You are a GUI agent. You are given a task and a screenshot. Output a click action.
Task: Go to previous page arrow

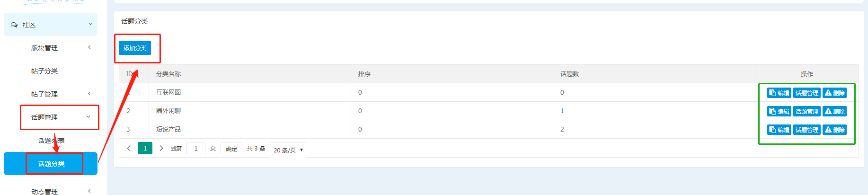[129, 148]
